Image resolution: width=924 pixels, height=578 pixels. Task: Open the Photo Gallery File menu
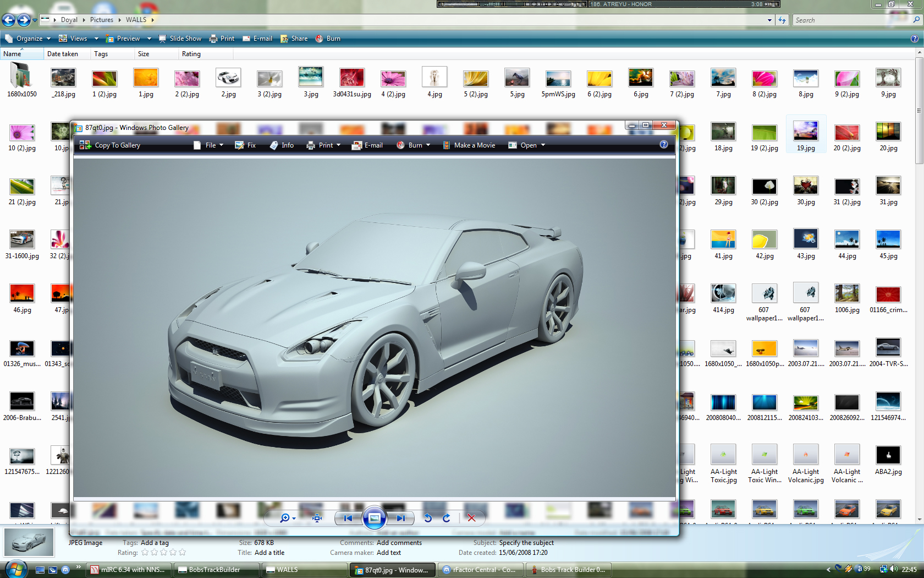209,145
